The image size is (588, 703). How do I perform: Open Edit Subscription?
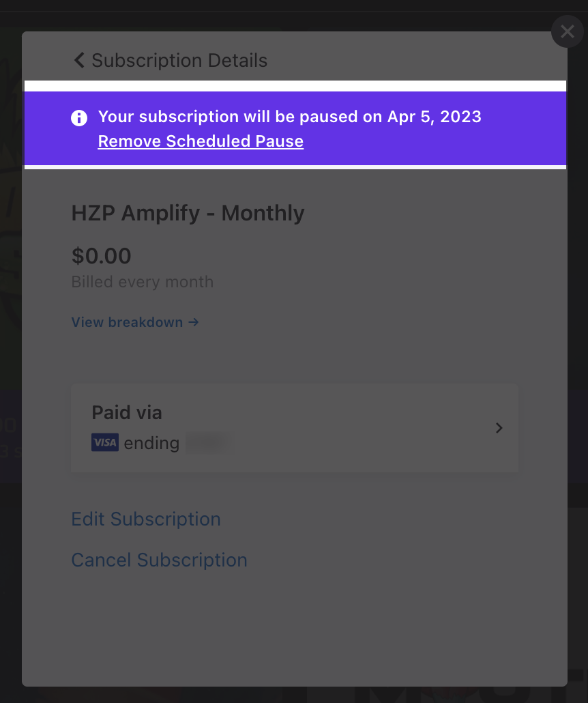pyautogui.click(x=146, y=519)
